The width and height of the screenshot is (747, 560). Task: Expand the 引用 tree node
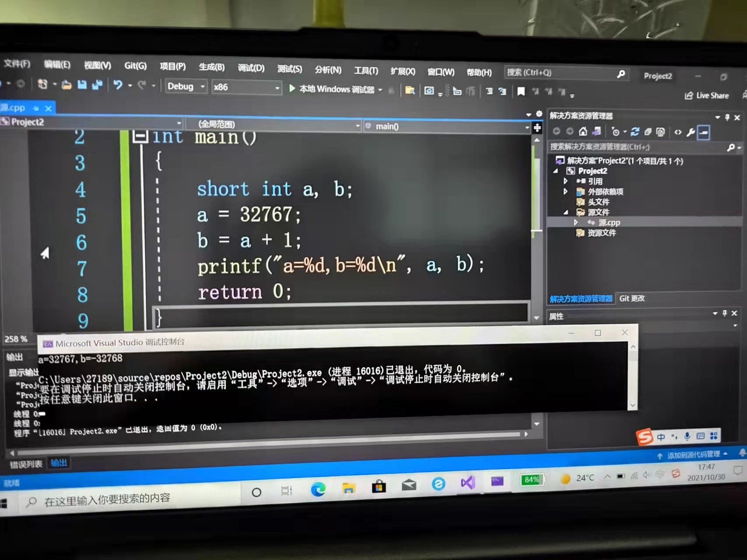pos(565,181)
